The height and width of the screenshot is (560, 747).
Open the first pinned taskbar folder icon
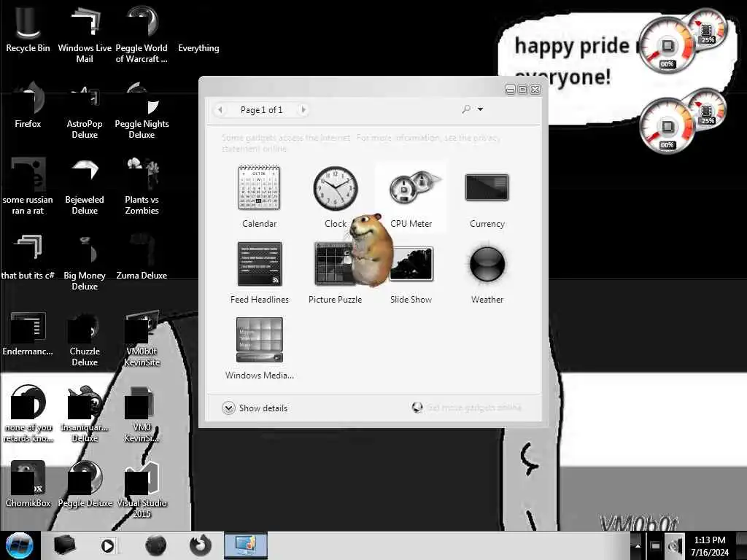[64, 545]
